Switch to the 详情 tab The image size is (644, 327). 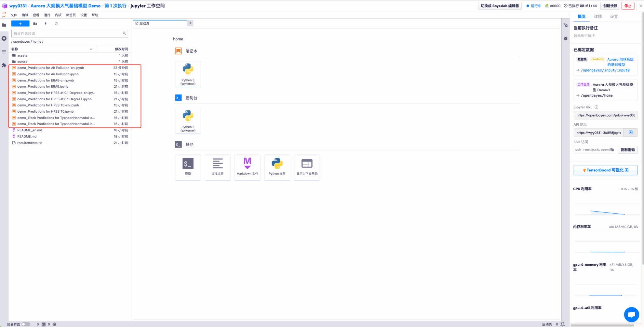coord(597,17)
